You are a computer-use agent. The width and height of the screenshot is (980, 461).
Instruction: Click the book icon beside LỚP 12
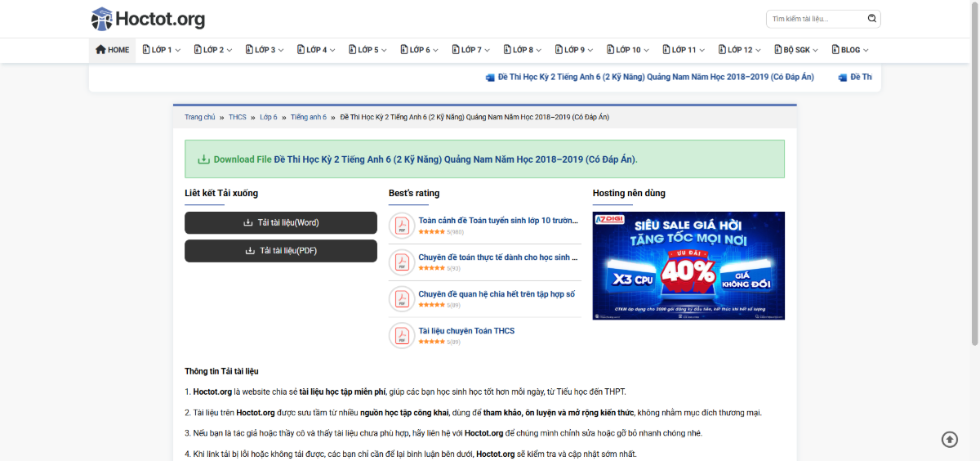tap(722, 50)
